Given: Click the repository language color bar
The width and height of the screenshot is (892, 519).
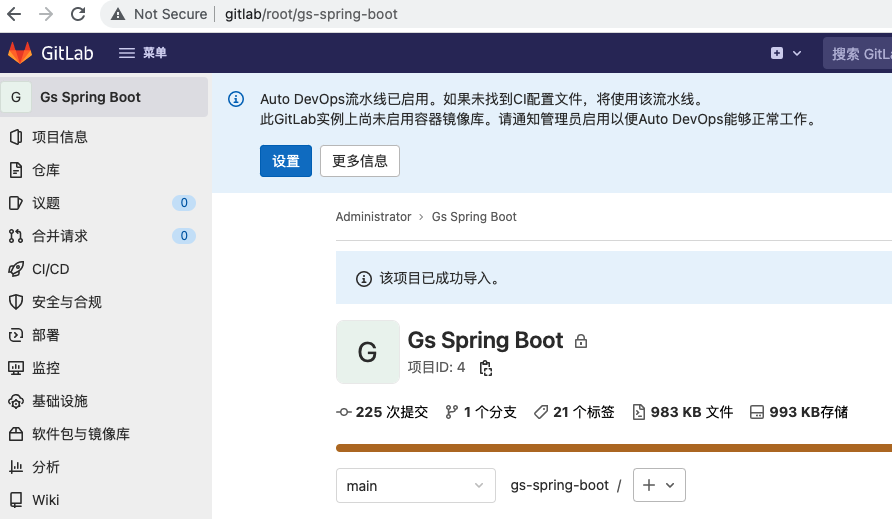Looking at the screenshot, I should [x=614, y=448].
